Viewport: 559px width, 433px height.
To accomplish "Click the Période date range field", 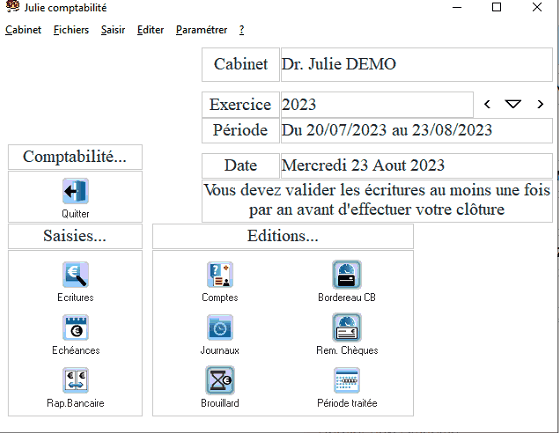I will [x=417, y=130].
